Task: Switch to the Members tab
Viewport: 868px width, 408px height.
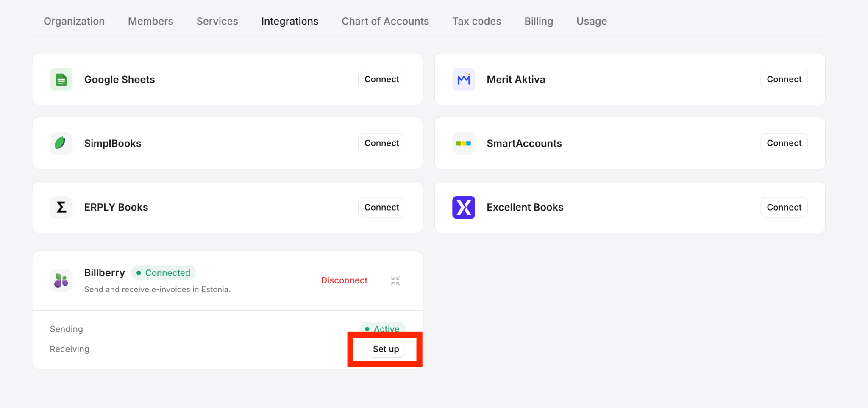Action: (x=150, y=21)
